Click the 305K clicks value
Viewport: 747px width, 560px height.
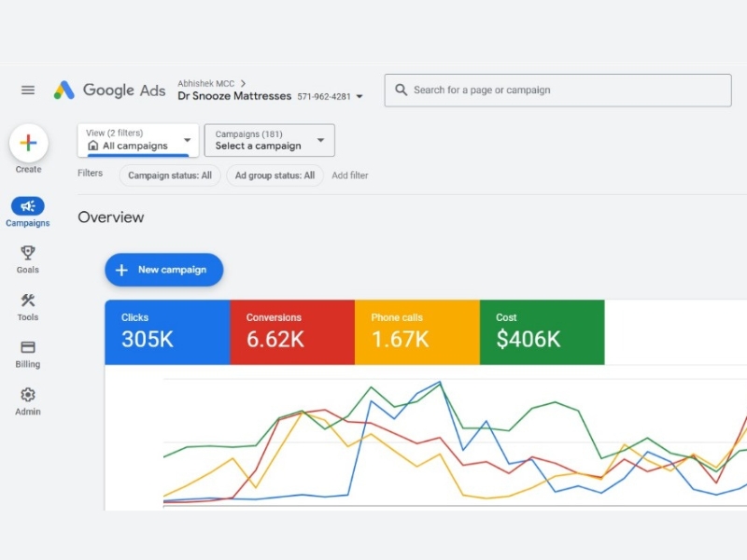148,340
